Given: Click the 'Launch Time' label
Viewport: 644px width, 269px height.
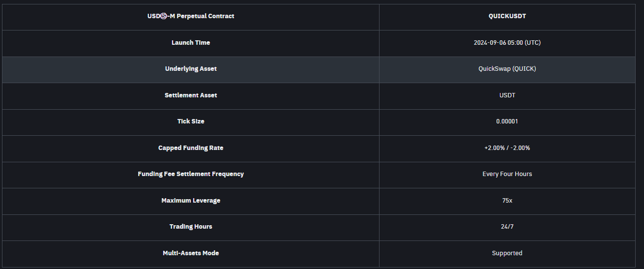Looking at the screenshot, I should [x=191, y=43].
